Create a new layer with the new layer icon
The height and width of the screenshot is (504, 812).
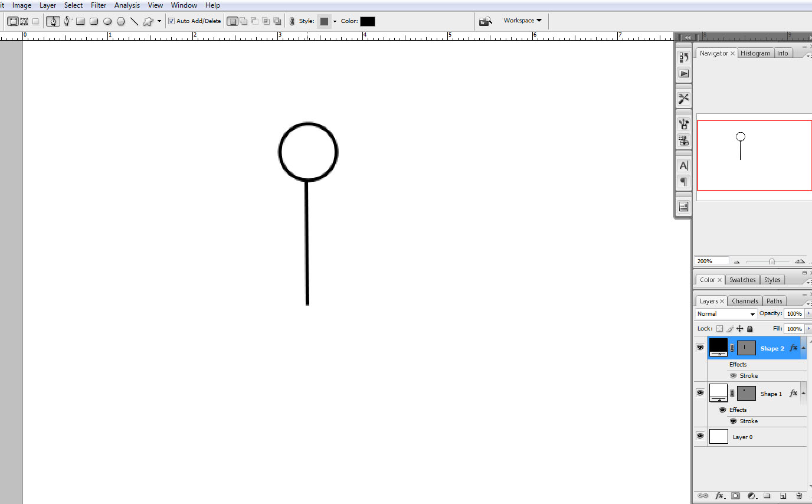[x=783, y=496]
